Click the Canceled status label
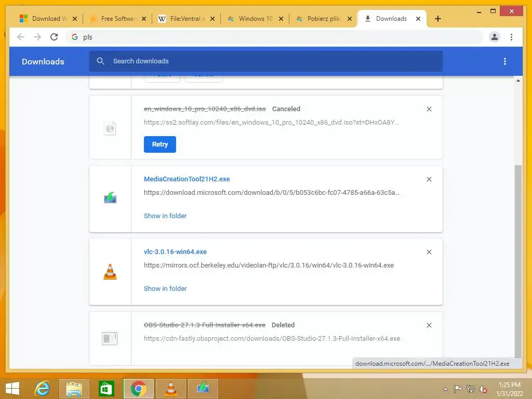 (x=286, y=109)
